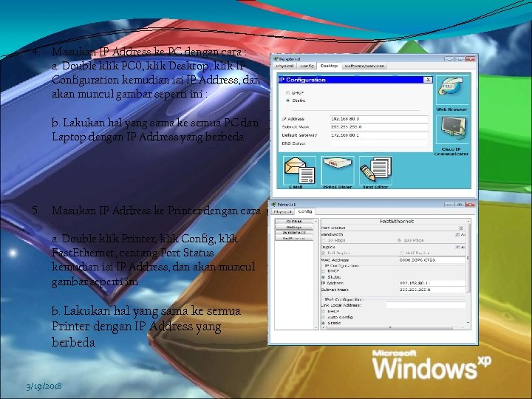Click the slide date 3/19/2018
The image size is (532, 399).
[x=44, y=386]
